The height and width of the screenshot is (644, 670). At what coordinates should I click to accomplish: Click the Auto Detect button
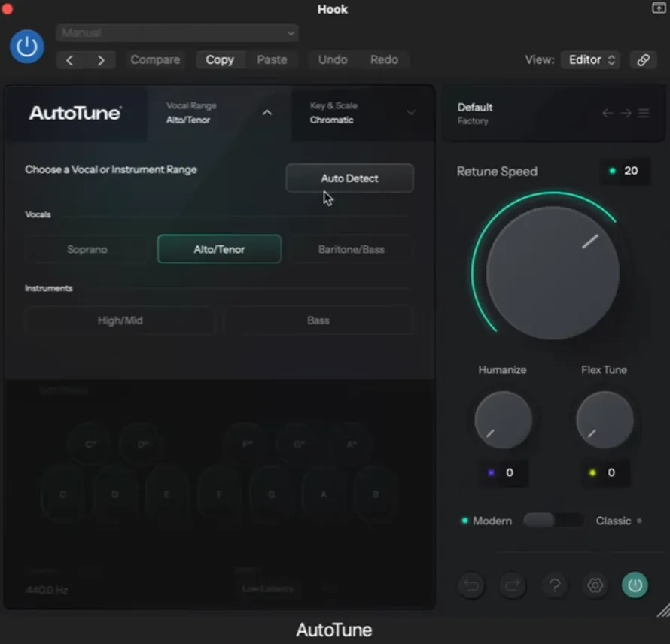(349, 178)
